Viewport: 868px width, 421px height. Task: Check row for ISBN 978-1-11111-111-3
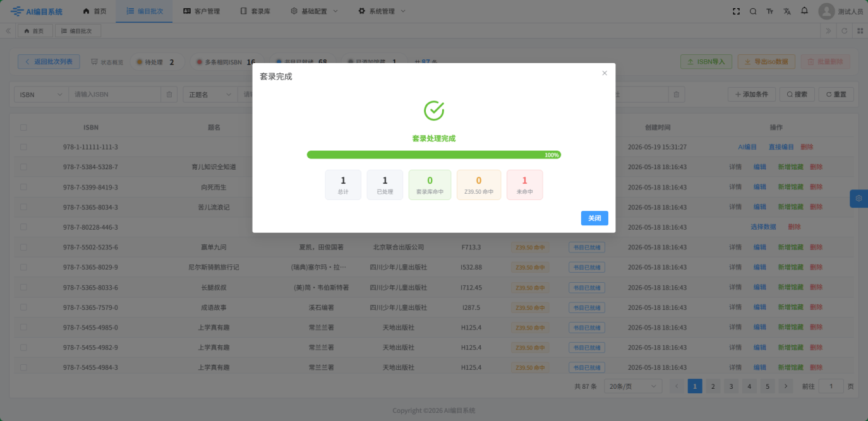pos(23,147)
